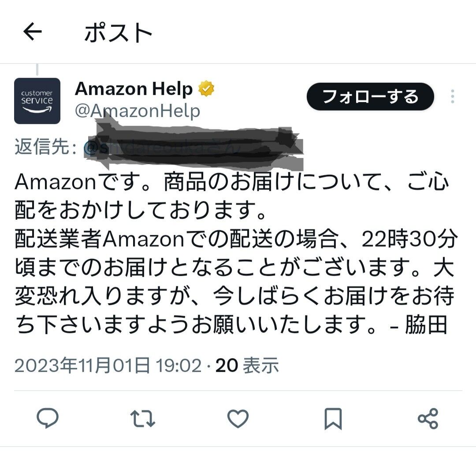Viewport: 476px width, 457px height.
Task: Go back using the left arrow
Action: [x=32, y=32]
